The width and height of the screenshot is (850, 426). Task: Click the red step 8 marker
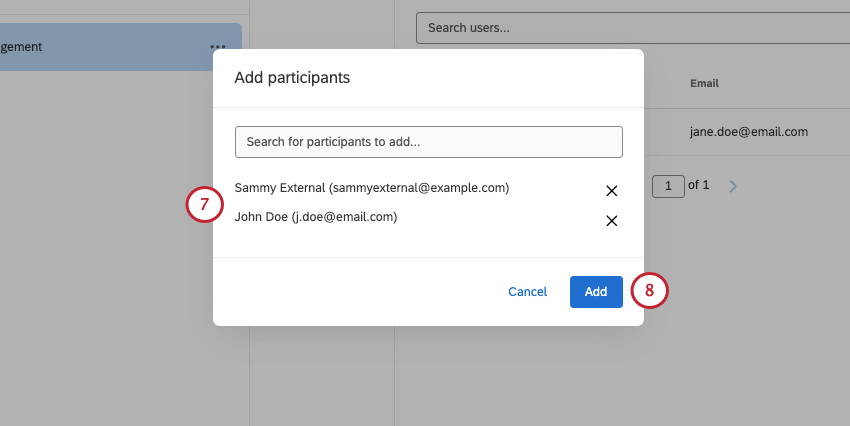click(x=649, y=291)
